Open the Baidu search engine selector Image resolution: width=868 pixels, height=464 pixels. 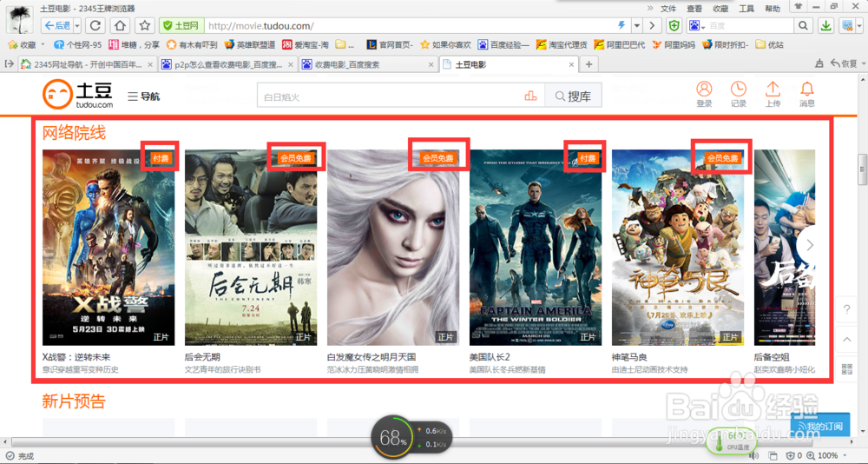tap(697, 25)
